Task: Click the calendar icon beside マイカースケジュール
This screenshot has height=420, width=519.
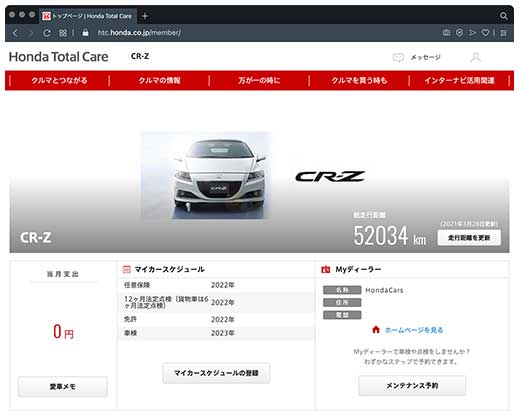Action: pyautogui.click(x=127, y=269)
